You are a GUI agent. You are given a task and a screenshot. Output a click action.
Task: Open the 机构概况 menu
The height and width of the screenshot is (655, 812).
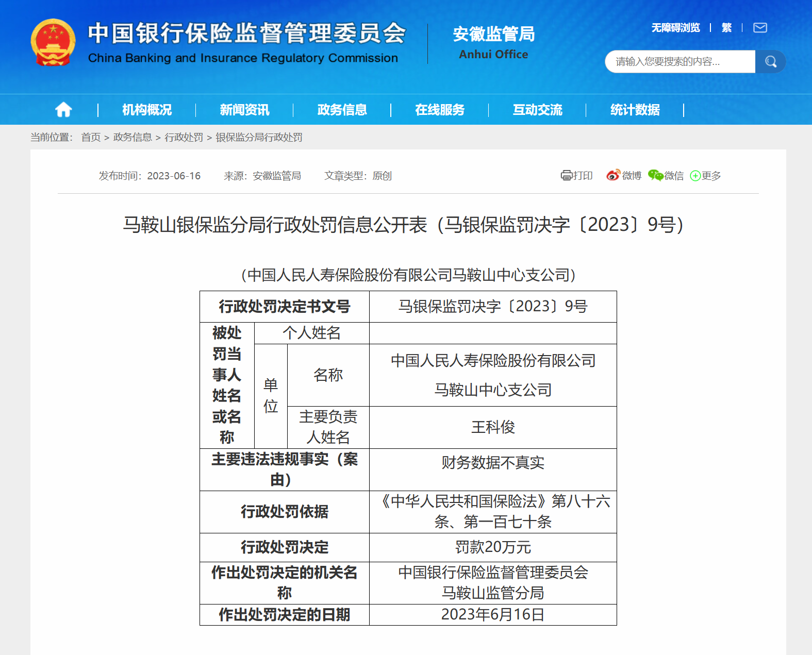147,110
